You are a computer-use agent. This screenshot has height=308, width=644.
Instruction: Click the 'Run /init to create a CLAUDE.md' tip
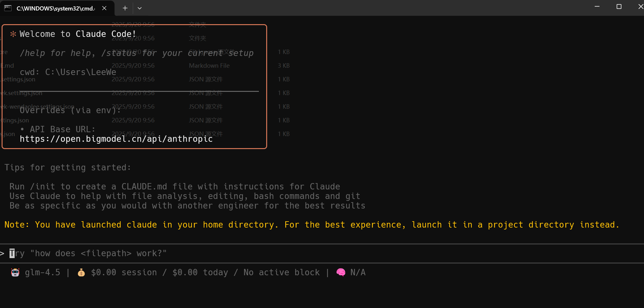tap(175, 187)
